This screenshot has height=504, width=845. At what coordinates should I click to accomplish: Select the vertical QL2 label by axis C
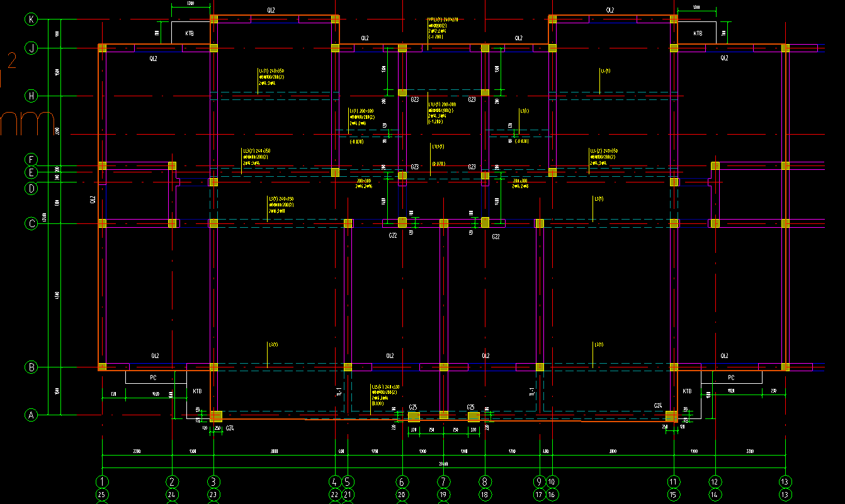point(92,199)
